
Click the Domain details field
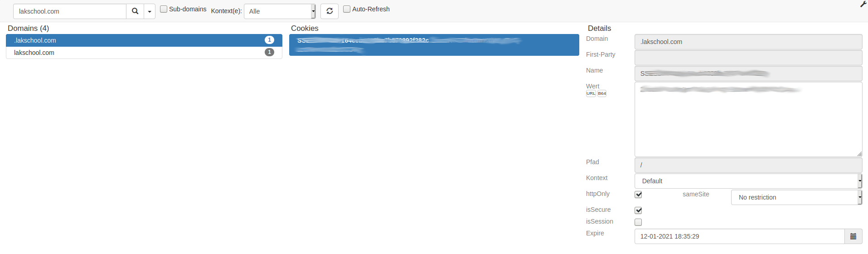pos(748,42)
